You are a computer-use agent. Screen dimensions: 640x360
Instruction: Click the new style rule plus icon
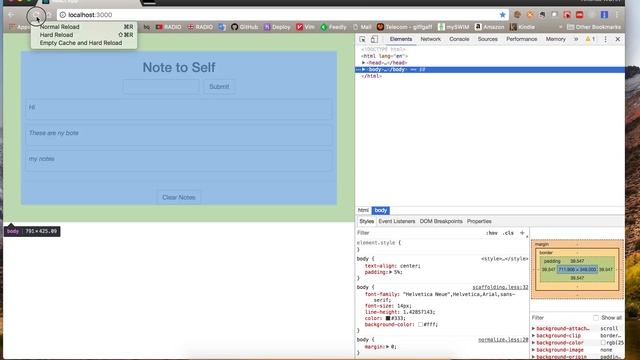522,233
